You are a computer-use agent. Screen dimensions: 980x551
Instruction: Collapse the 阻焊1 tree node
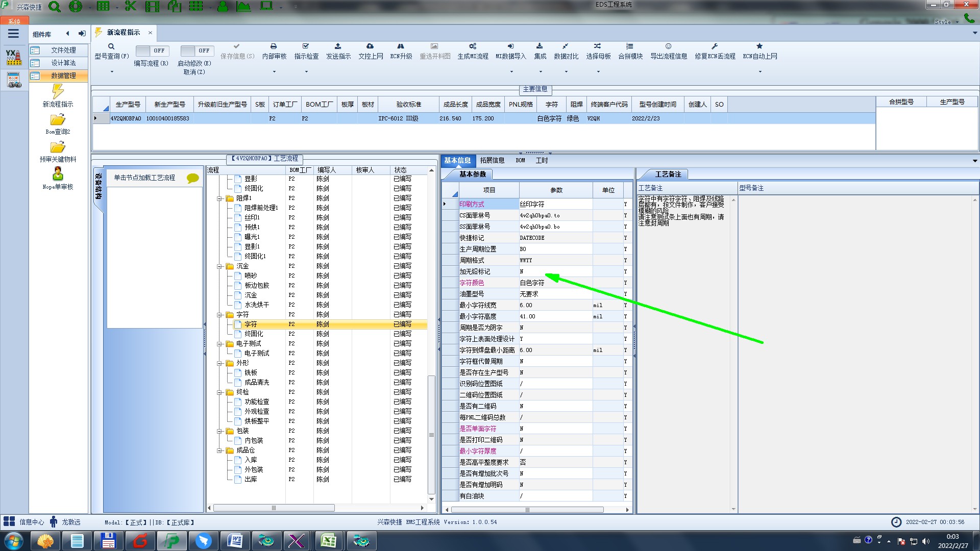click(x=219, y=198)
